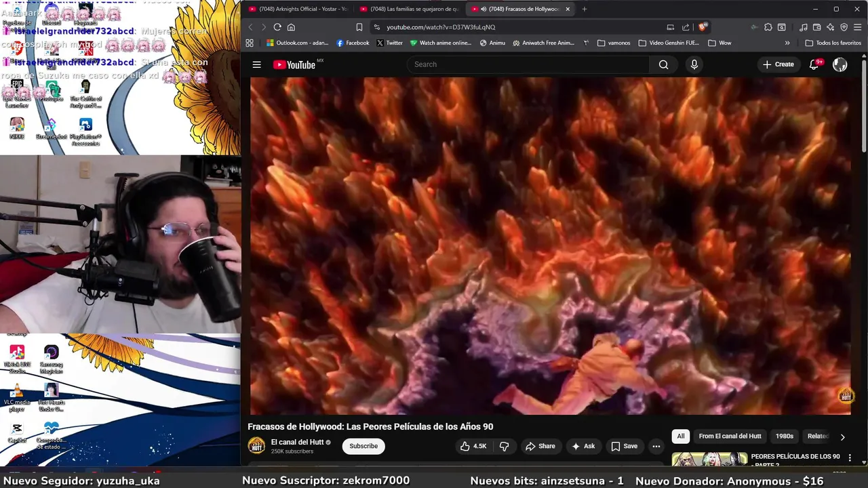
Task: Open the Wow bookmarks folder
Action: pyautogui.click(x=719, y=43)
